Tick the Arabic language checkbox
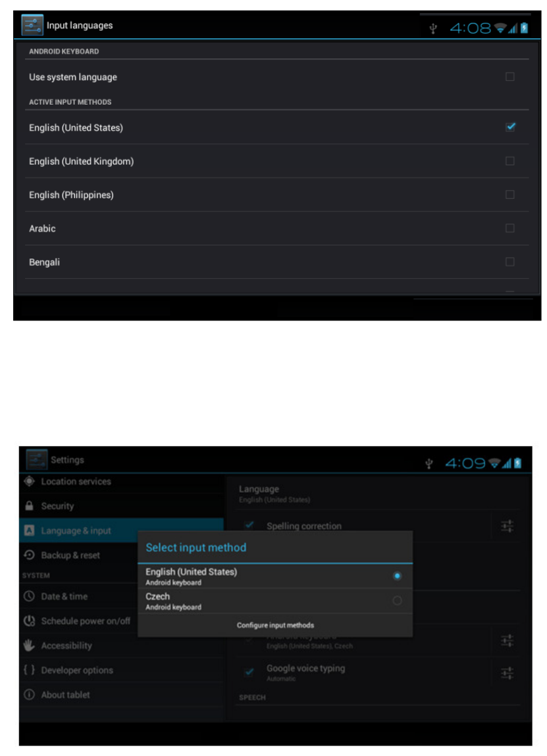This screenshot has height=756, width=547. click(x=510, y=228)
